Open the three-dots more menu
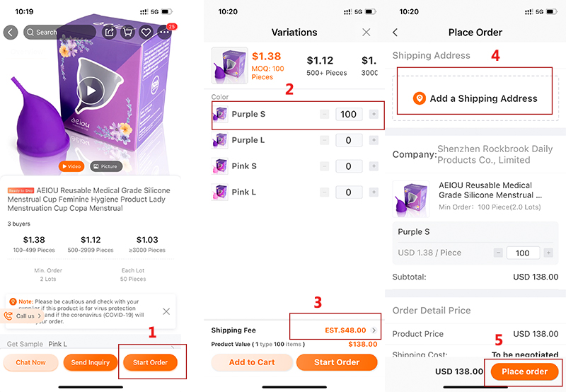Viewport: 566px width, 392px height. 165,33
